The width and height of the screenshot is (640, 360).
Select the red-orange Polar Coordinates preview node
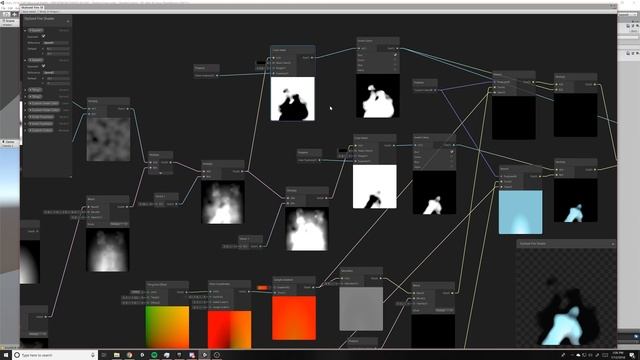pyautogui.click(x=229, y=329)
